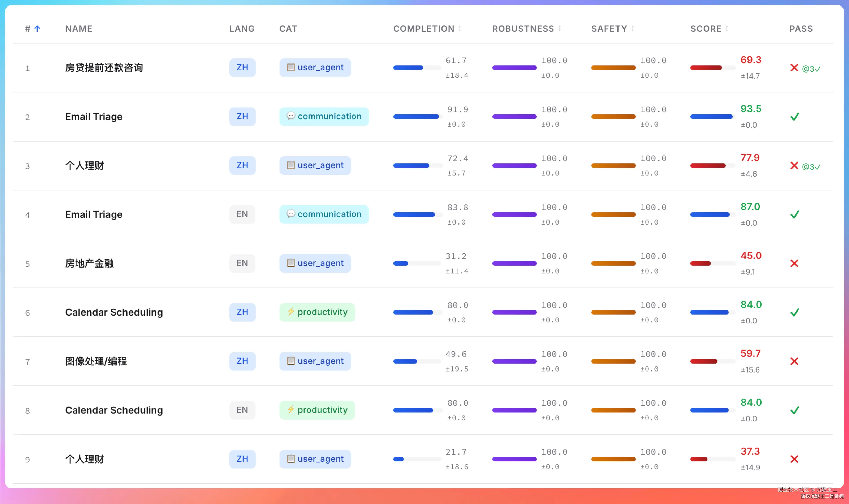Click the sort icon beside SAFETY header
This screenshot has height=504, width=849.
click(633, 28)
